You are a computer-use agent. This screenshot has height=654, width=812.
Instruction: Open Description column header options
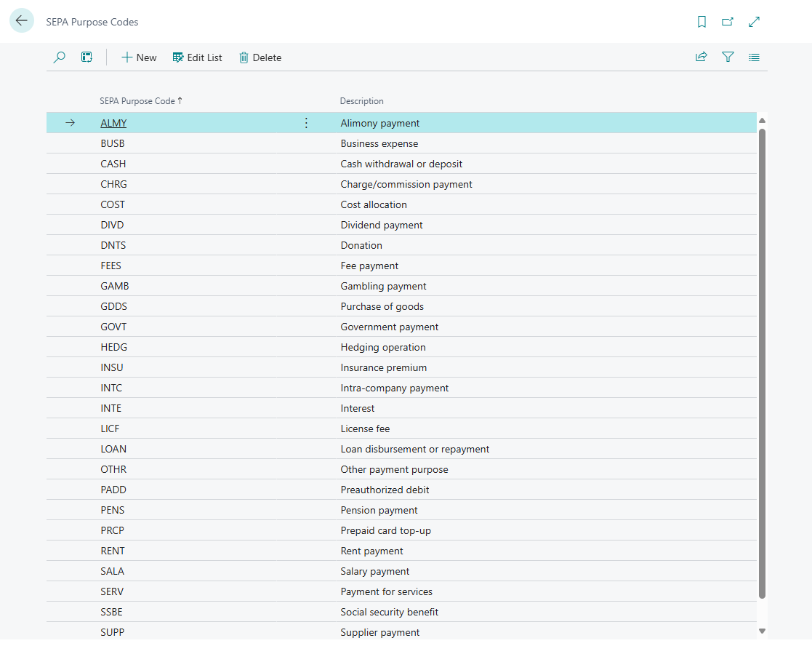point(362,101)
